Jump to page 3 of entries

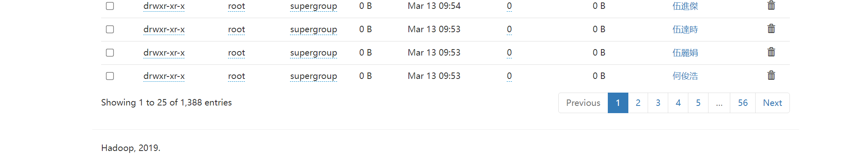658,103
